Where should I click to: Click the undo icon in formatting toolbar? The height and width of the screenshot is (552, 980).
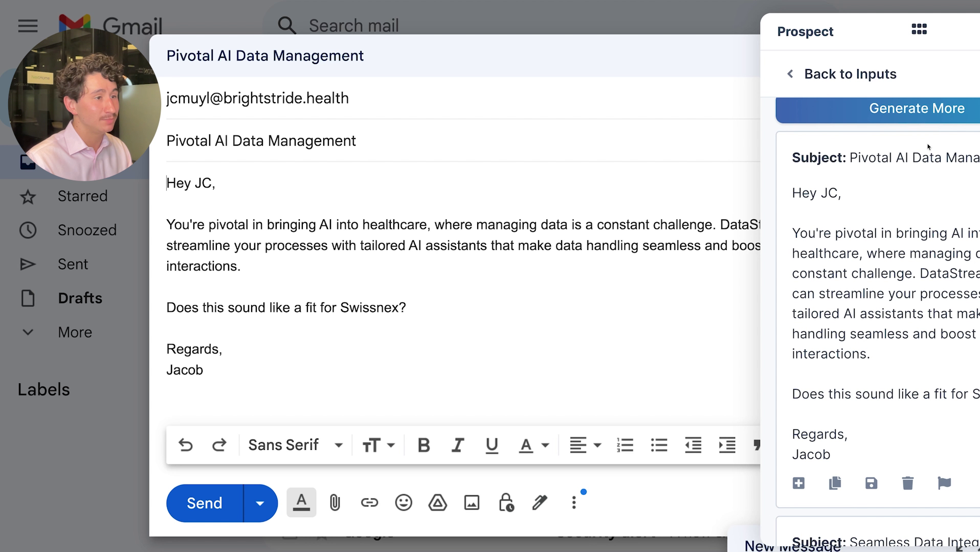point(186,445)
